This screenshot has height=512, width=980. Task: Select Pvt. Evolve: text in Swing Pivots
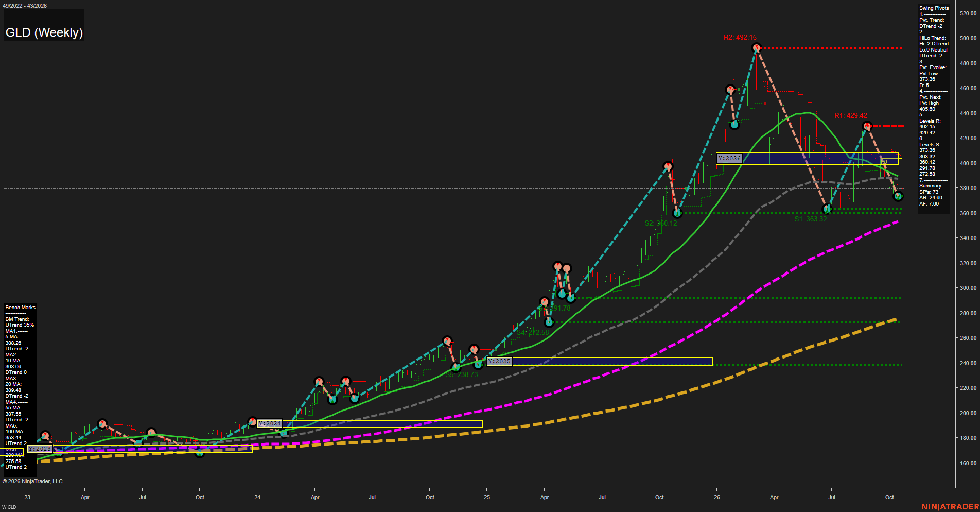point(933,67)
